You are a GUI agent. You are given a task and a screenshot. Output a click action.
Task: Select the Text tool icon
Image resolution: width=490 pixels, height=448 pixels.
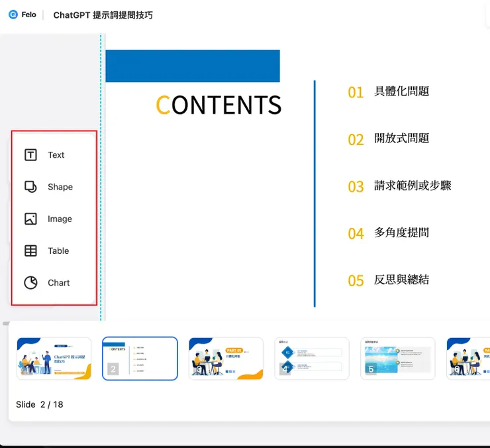30,155
